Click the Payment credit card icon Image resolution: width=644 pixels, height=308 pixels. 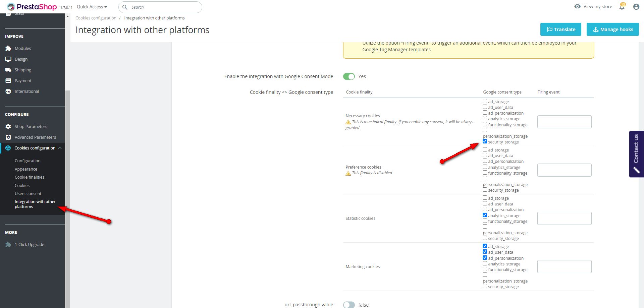click(x=8, y=81)
